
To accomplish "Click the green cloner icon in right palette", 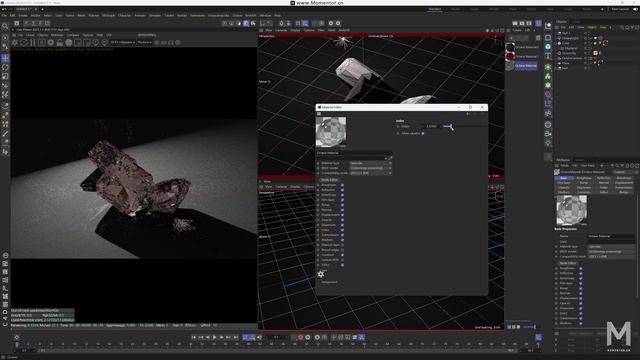I will [548, 76].
